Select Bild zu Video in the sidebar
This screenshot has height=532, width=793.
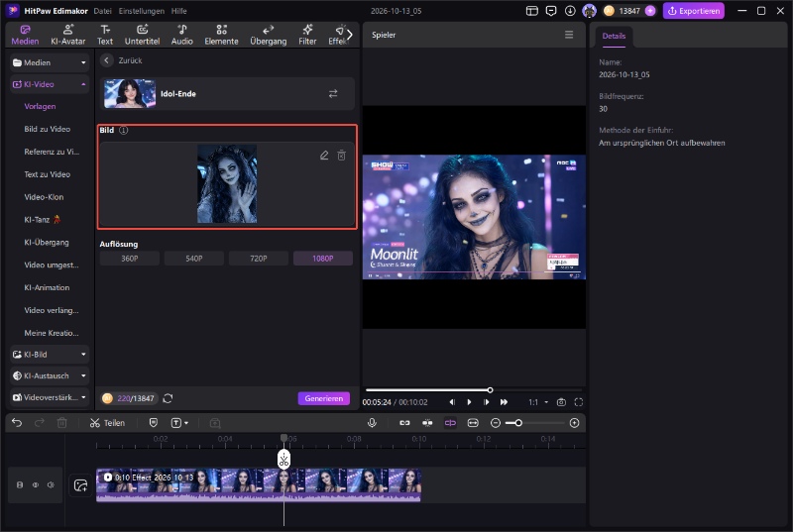[x=47, y=129]
